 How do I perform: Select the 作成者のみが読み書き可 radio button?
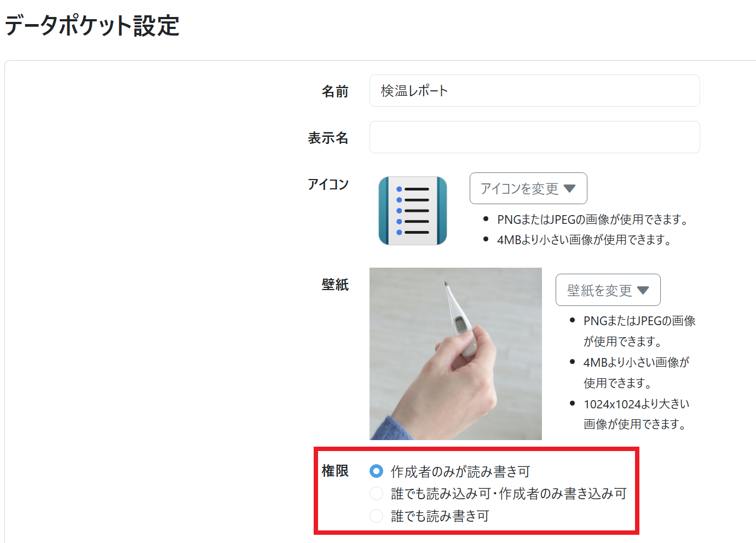(376, 471)
